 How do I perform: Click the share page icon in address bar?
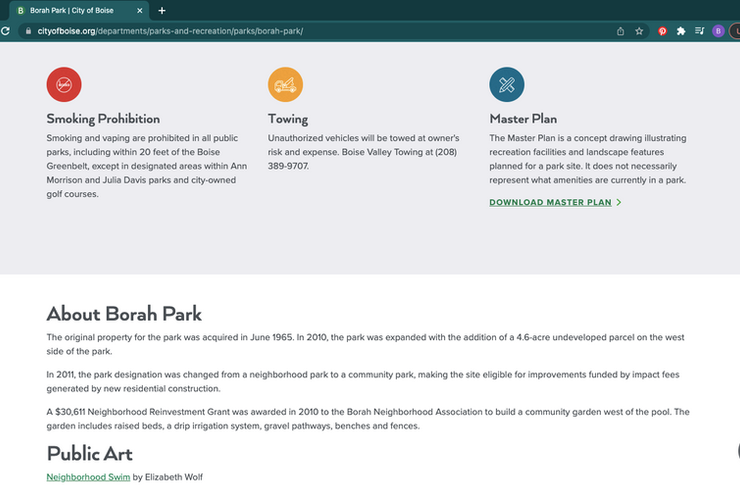coord(621,31)
